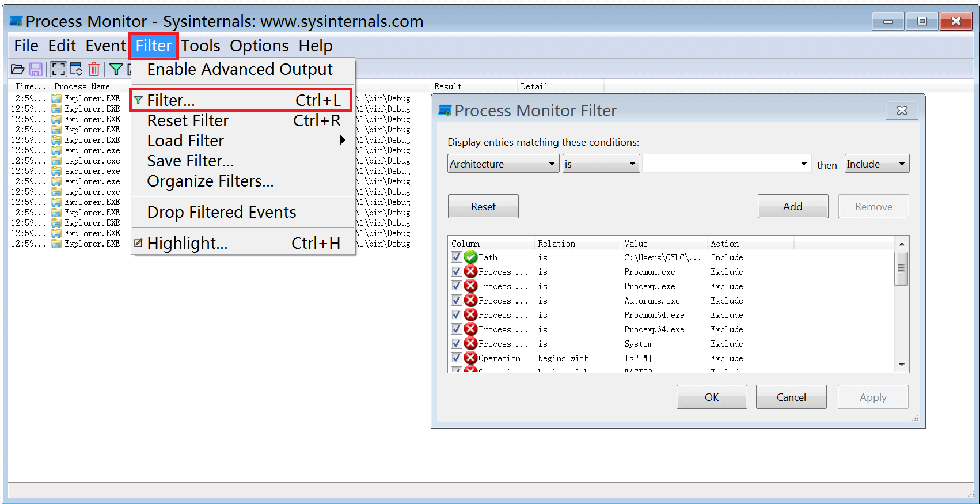Click the red Exclude icon on Procmon.exe row
The image size is (980, 504).
tap(470, 272)
